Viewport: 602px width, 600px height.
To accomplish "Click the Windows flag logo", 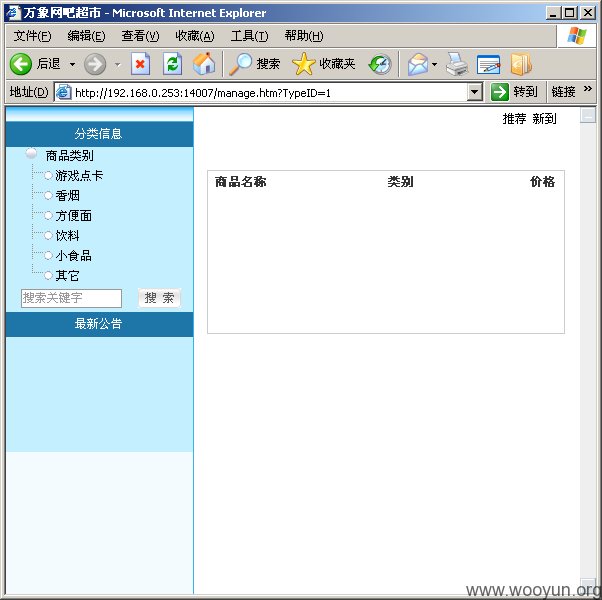I will coord(577,36).
